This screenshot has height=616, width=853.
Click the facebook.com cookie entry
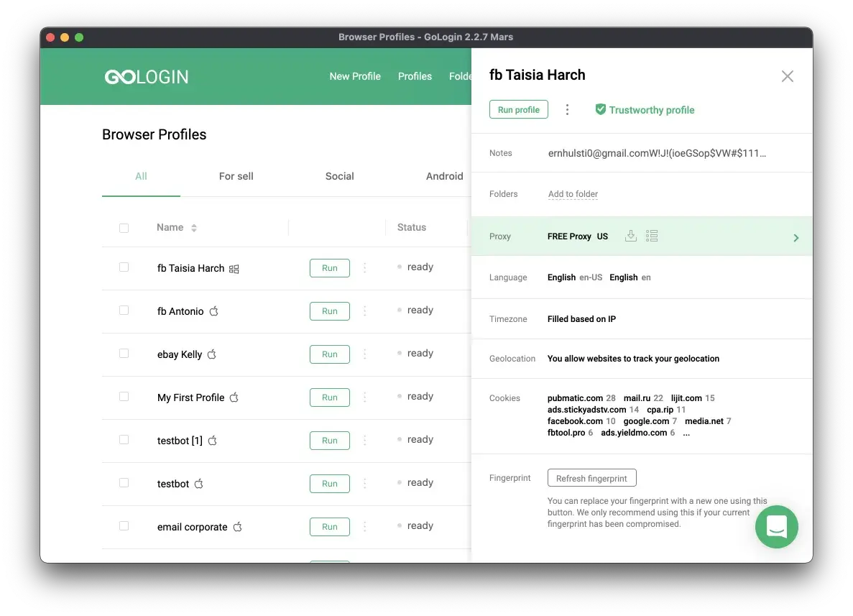pyautogui.click(x=581, y=421)
